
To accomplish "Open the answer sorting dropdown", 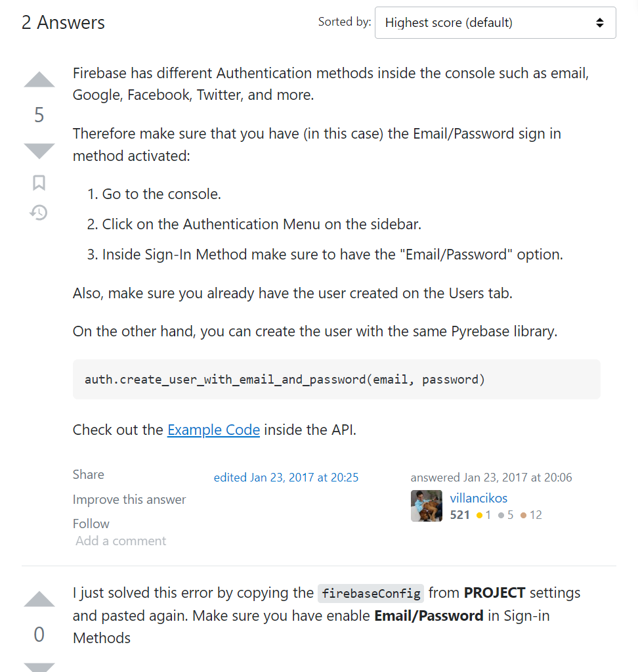I will [495, 22].
